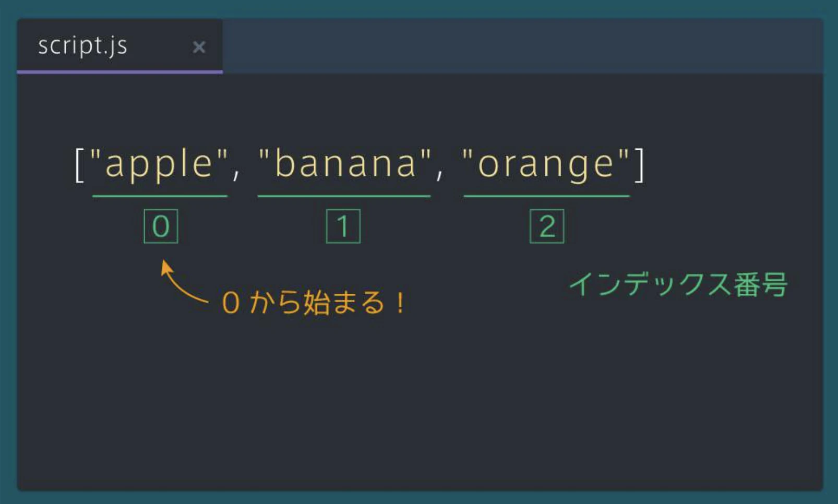This screenshot has height=504, width=838.
Task: Click the "banana" string in the array
Action: point(345,164)
